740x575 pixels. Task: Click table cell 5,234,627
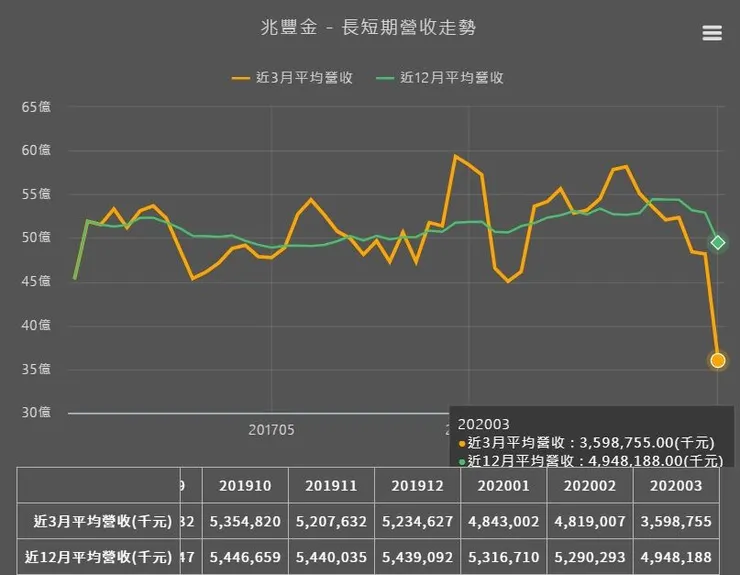point(418,521)
